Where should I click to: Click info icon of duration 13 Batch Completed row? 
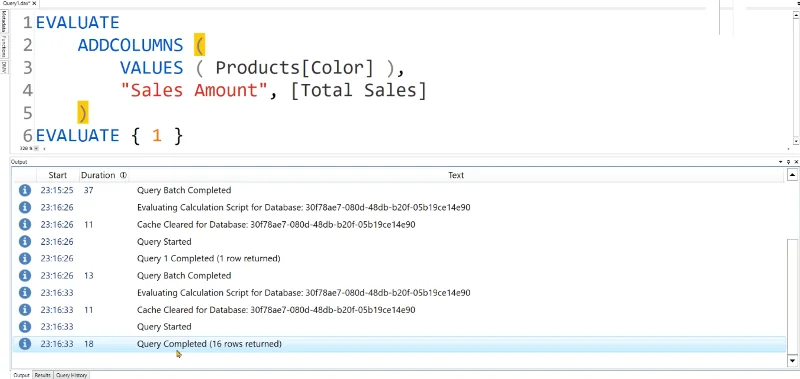tap(24, 275)
